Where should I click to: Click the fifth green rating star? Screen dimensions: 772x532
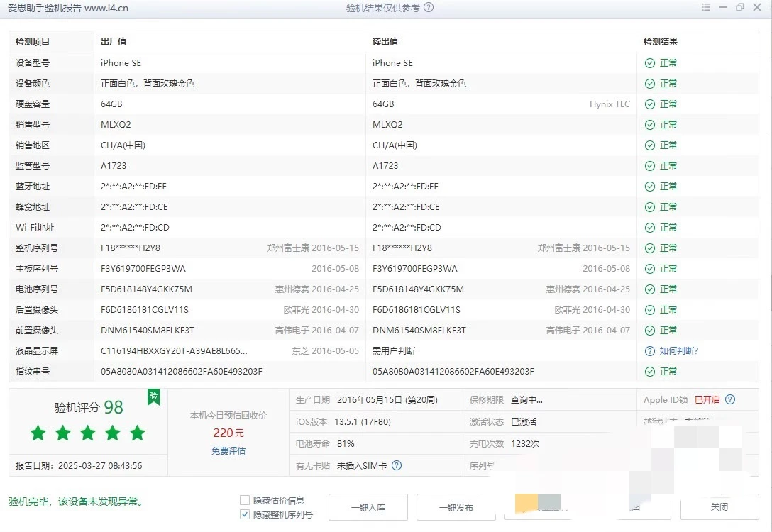(138, 433)
